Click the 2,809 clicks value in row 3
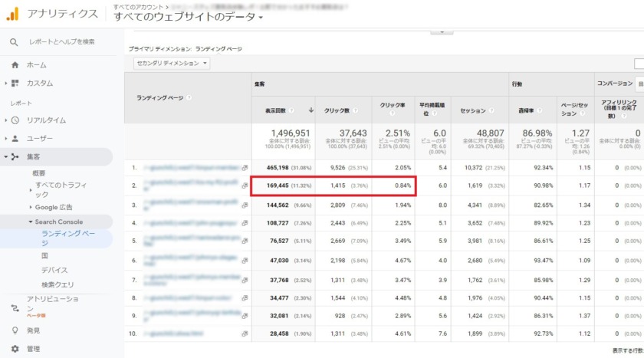Viewport: 644px width, 358px height. 338,205
